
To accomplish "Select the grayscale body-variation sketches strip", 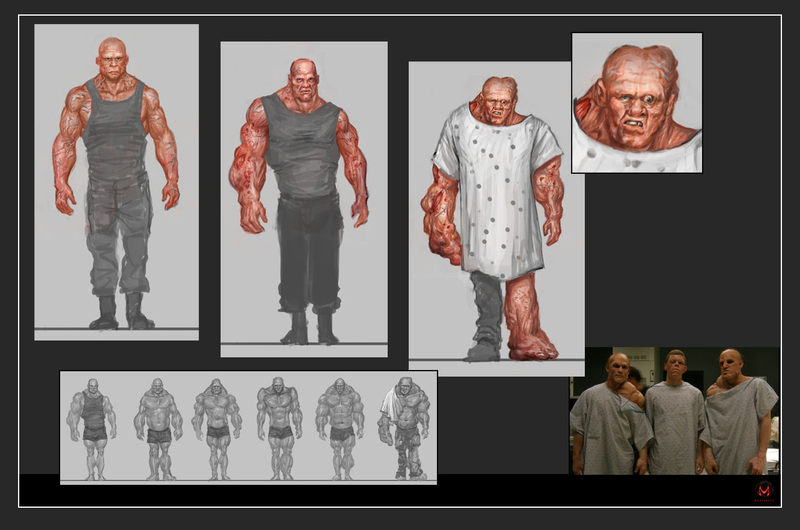I will [248, 427].
